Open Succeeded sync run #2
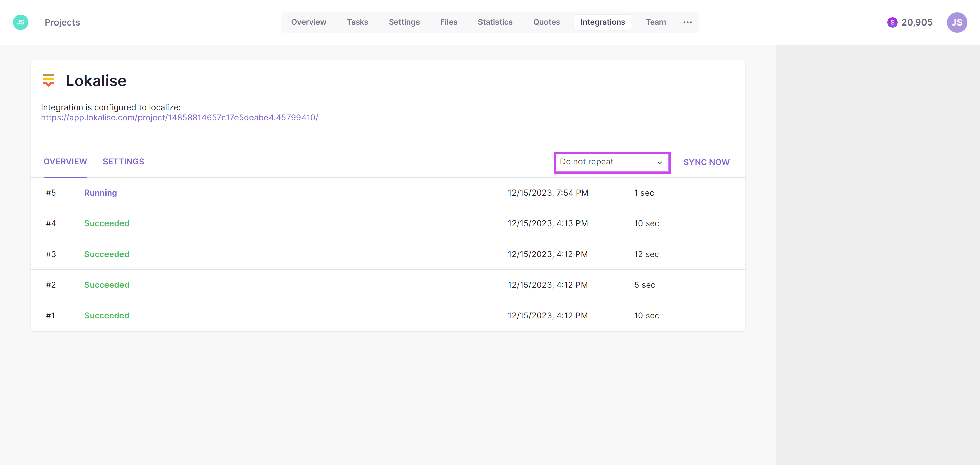This screenshot has height=465, width=980. click(x=387, y=285)
